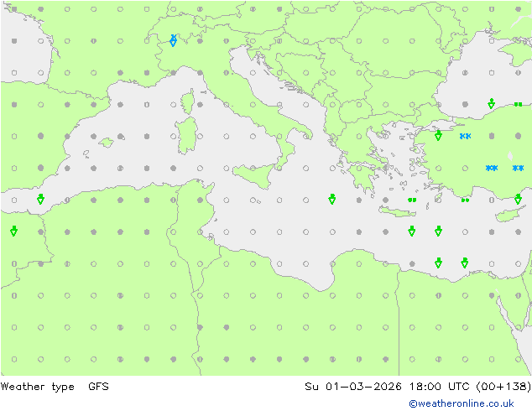Click the triple blue snowflake symbol in central Turkey
532x411 pixels.
(x=491, y=169)
